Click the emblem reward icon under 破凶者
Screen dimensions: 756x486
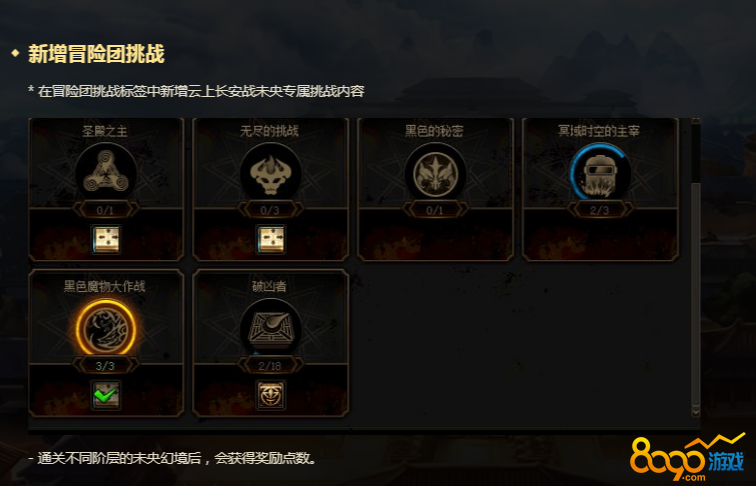pos(270,395)
